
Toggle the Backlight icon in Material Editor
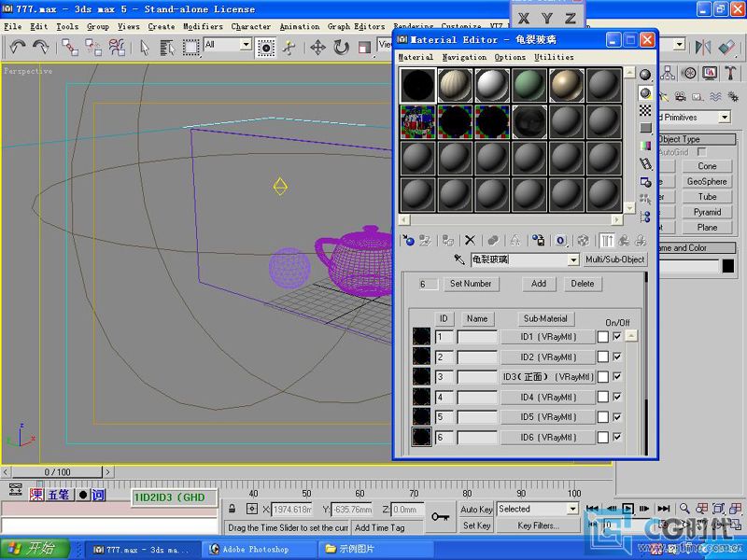[645, 92]
